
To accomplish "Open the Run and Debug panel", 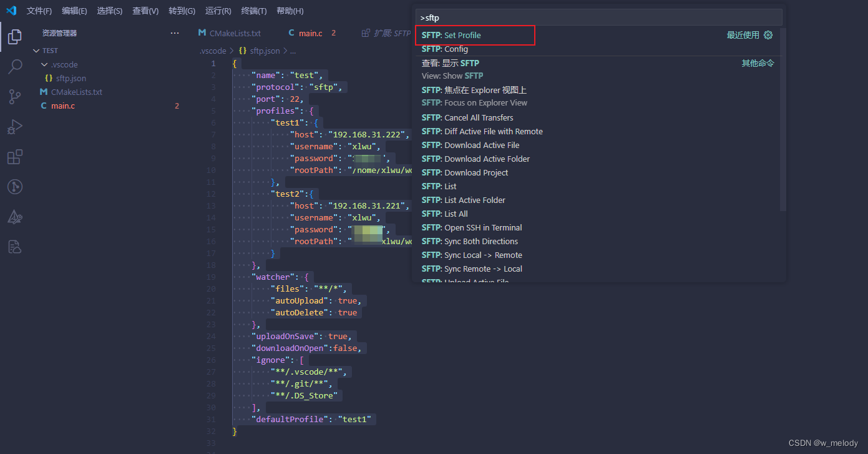I will click(x=14, y=127).
